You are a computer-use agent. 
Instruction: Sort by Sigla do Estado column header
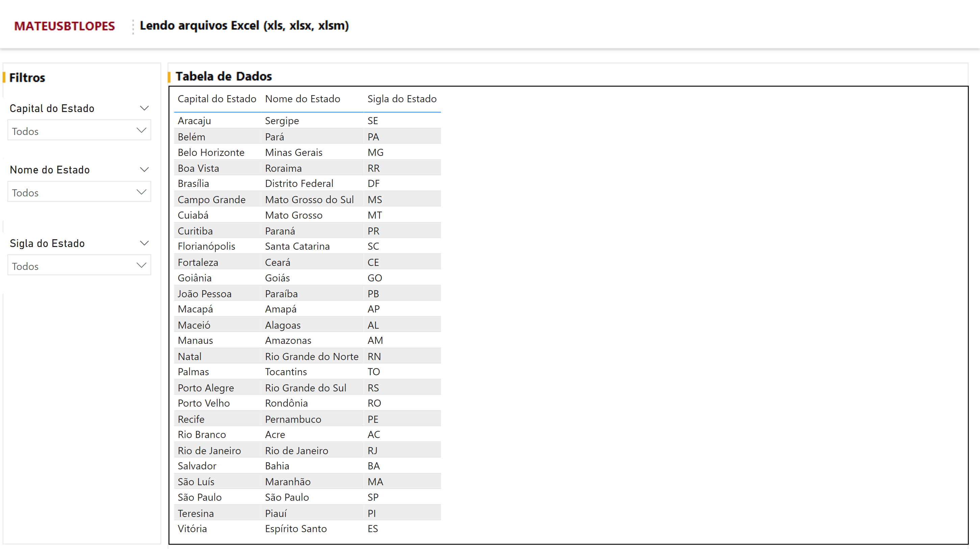[x=402, y=99]
